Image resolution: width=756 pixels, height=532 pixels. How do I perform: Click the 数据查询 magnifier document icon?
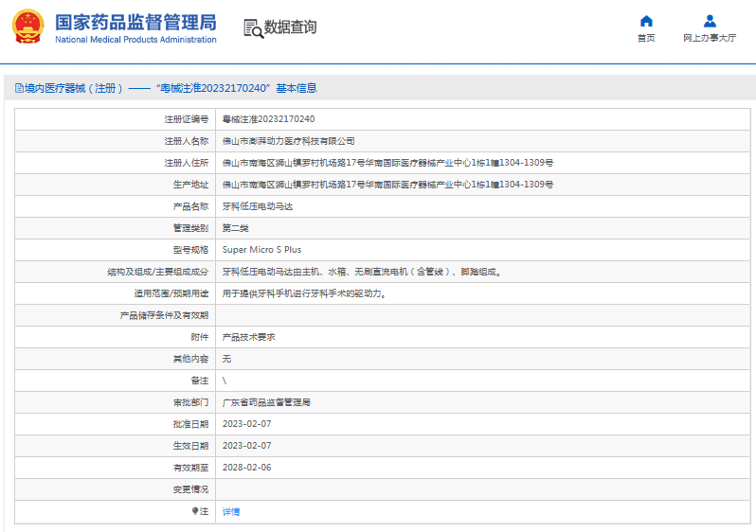[253, 28]
